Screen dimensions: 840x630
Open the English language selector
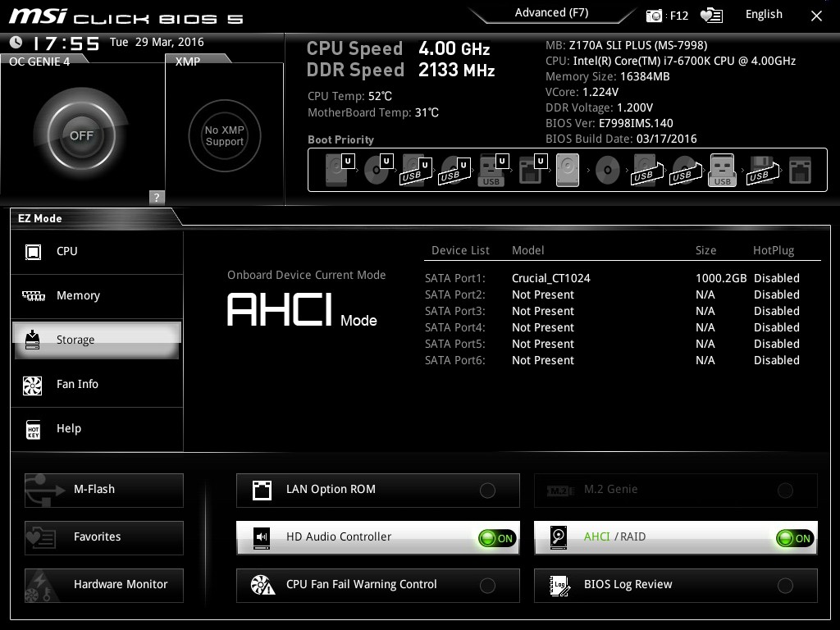tap(764, 15)
